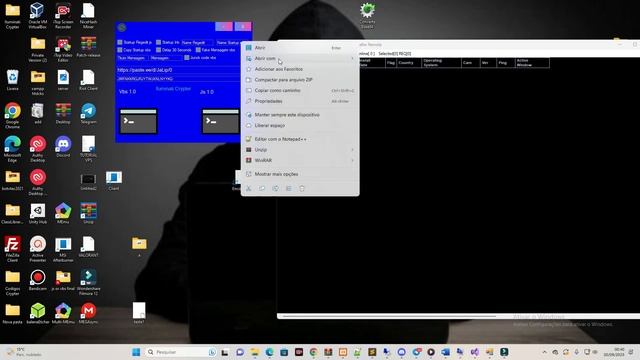Click the Country column header
The width and height of the screenshot is (640, 360).
(x=409, y=63)
